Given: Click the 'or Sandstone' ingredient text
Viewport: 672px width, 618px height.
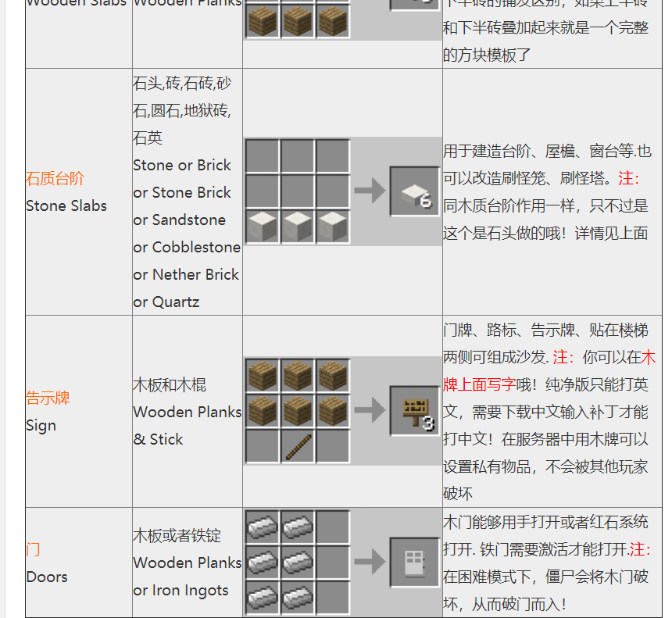Looking at the screenshot, I should pos(180,220).
